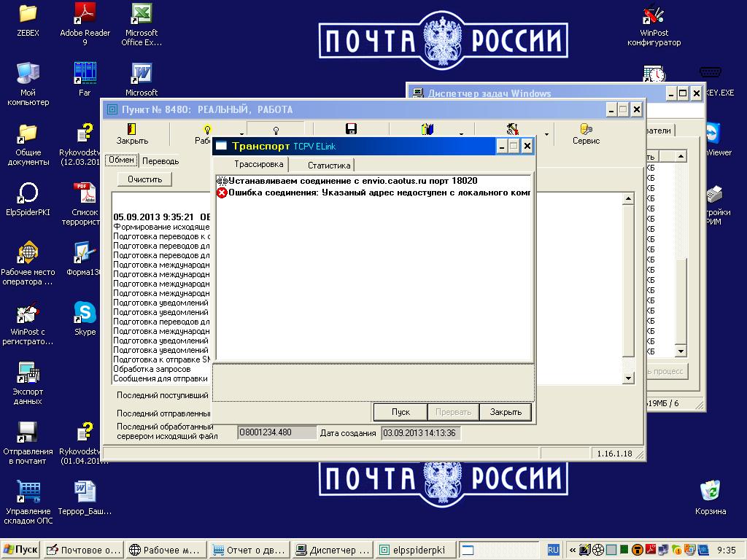Click the Дата создания field 03.09.2013 14:13:36
747x560 pixels.
[x=420, y=433]
